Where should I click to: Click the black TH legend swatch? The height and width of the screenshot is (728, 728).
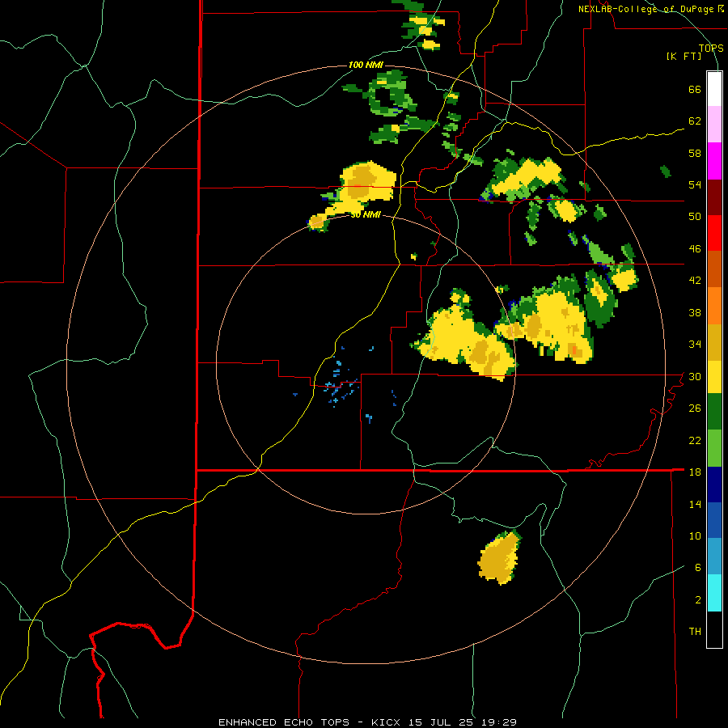point(714,629)
